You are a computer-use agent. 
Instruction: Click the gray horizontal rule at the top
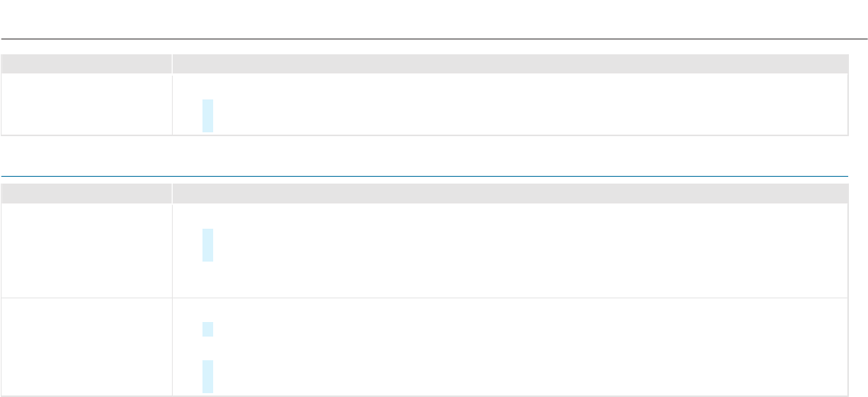(x=434, y=38)
